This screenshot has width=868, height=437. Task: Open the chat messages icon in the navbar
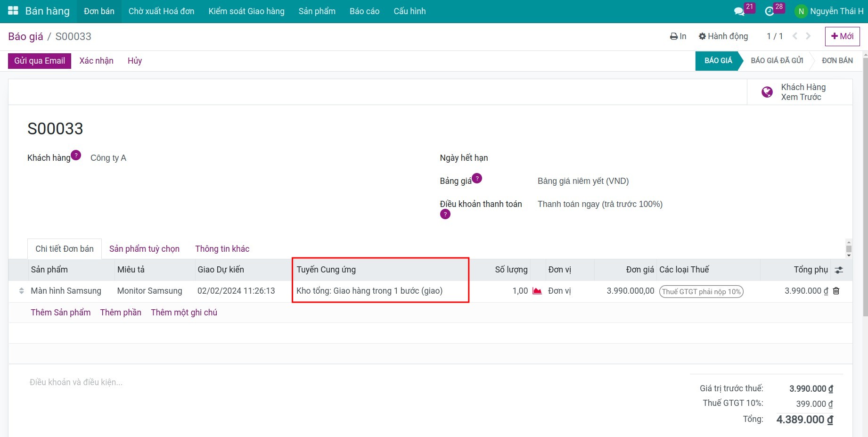(x=739, y=11)
